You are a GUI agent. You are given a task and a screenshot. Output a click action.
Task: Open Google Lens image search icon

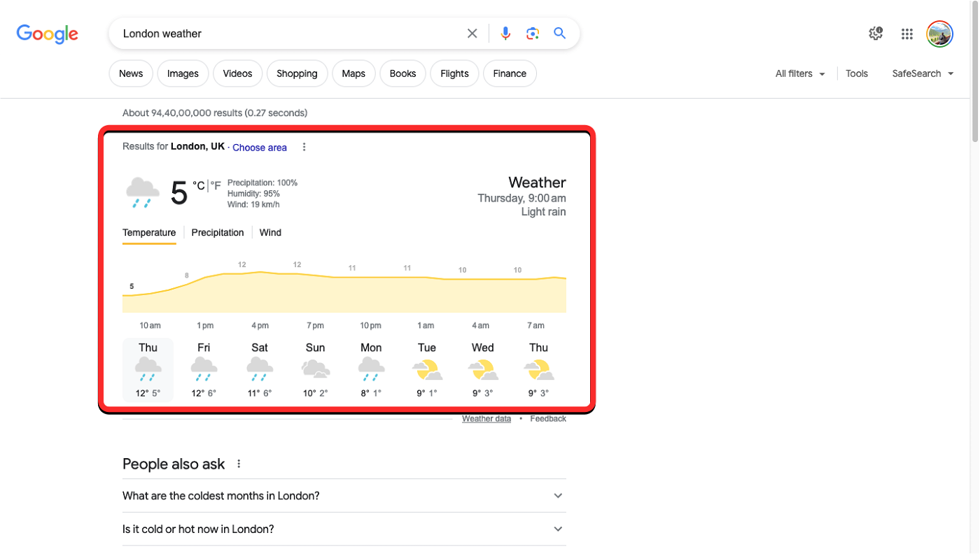[533, 34]
